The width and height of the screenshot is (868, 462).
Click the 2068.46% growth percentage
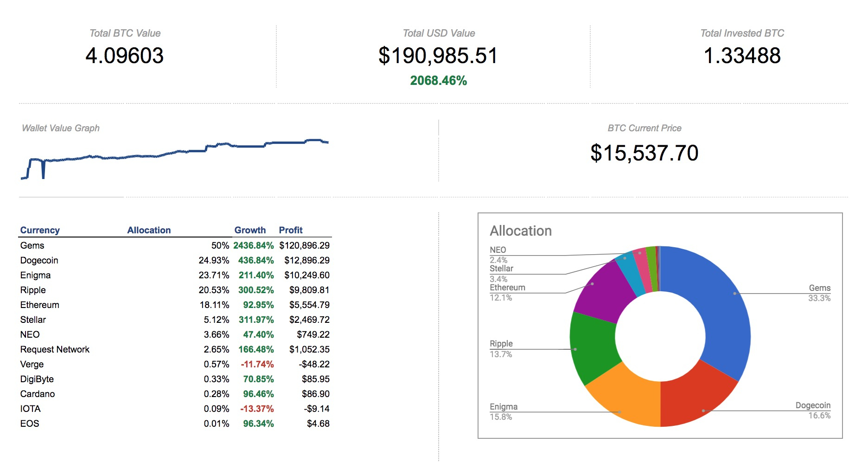[438, 81]
